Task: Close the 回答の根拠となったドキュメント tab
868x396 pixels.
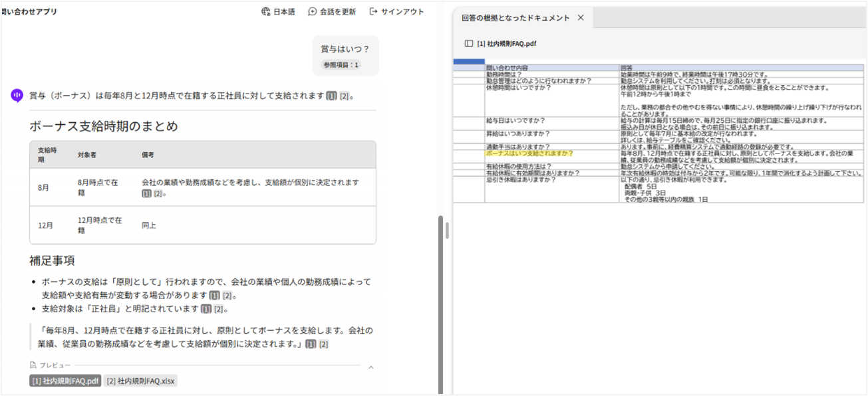Action: tap(581, 18)
